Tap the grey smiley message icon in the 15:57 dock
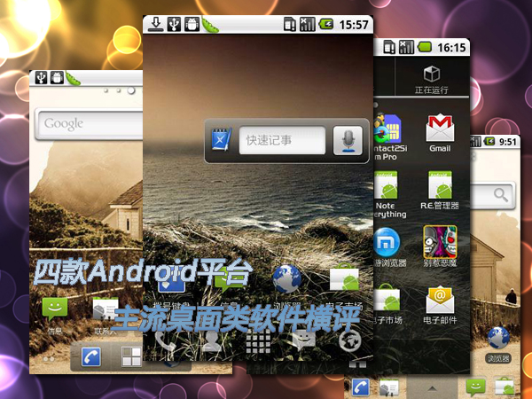The image size is (532, 399). point(304,340)
